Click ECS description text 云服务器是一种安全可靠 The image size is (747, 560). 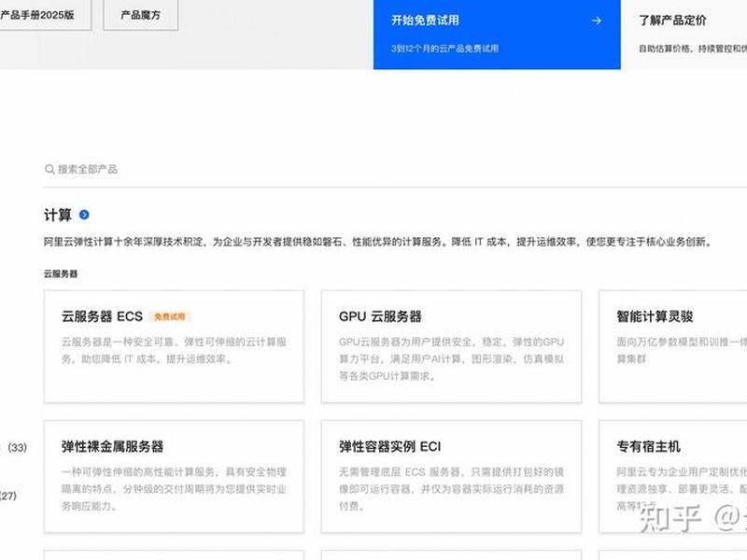point(174,351)
